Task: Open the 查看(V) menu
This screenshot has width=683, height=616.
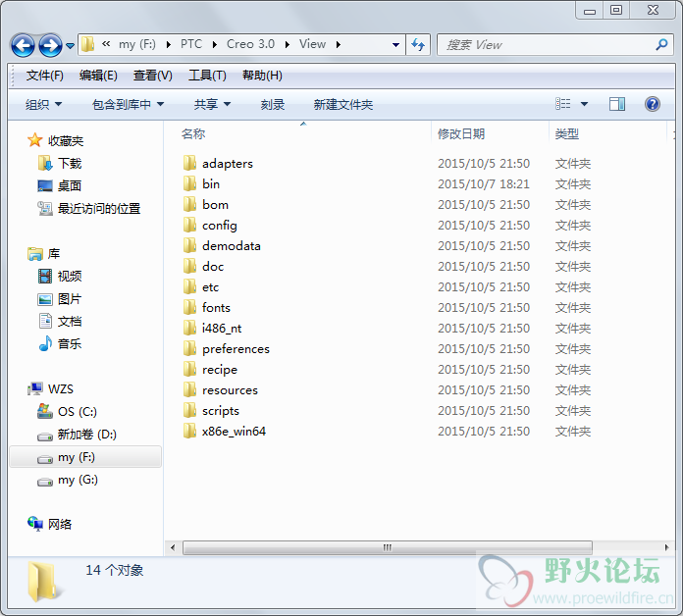Action: click(x=152, y=76)
